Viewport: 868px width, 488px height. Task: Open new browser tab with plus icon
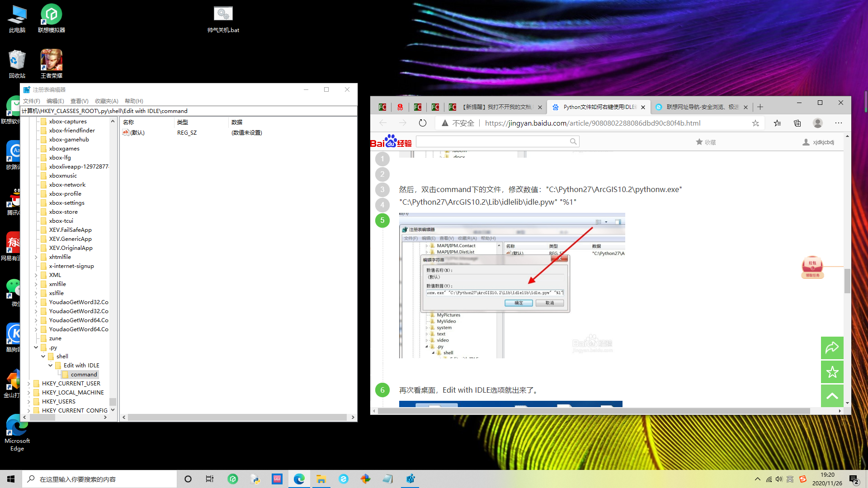coord(760,107)
